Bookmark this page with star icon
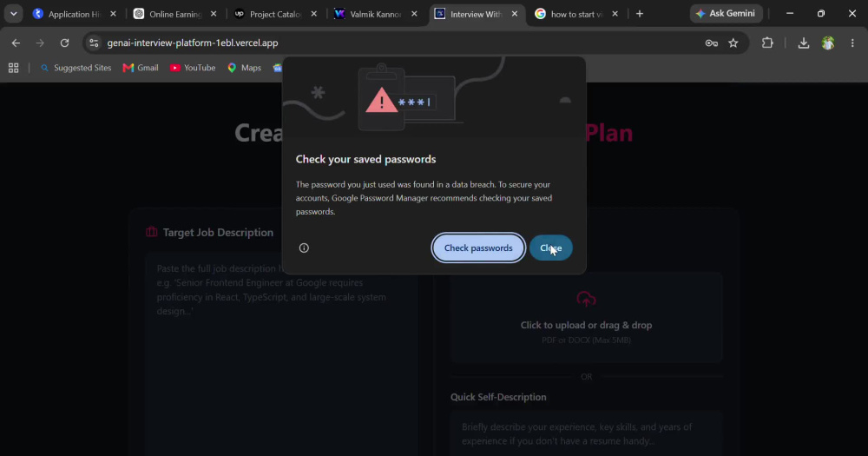 [733, 43]
